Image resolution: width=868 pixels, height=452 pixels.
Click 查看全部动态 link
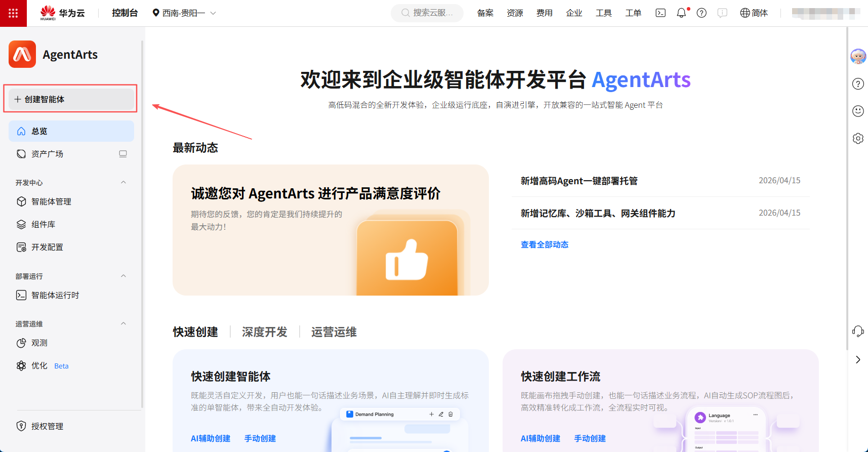(x=545, y=245)
